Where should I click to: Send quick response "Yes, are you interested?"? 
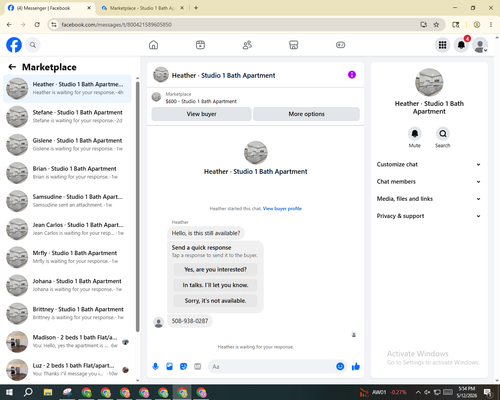click(215, 269)
